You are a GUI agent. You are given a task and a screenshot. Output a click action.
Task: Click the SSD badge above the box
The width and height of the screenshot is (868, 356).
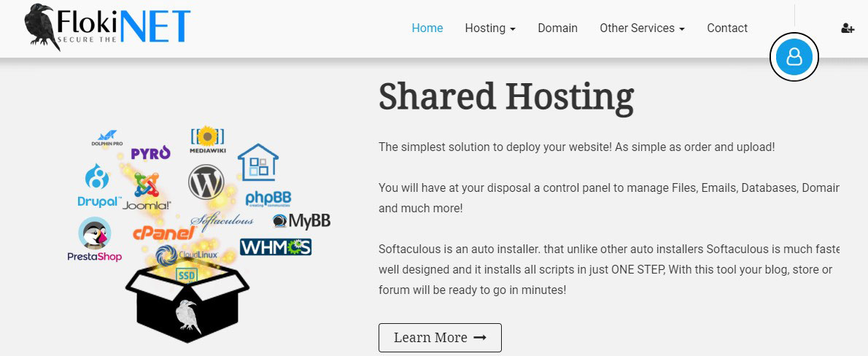(187, 274)
